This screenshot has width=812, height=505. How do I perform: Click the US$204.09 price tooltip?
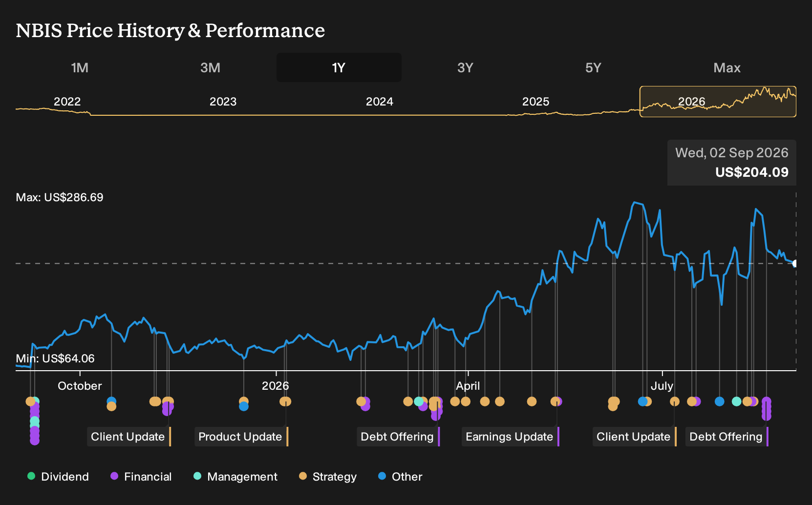(732, 163)
